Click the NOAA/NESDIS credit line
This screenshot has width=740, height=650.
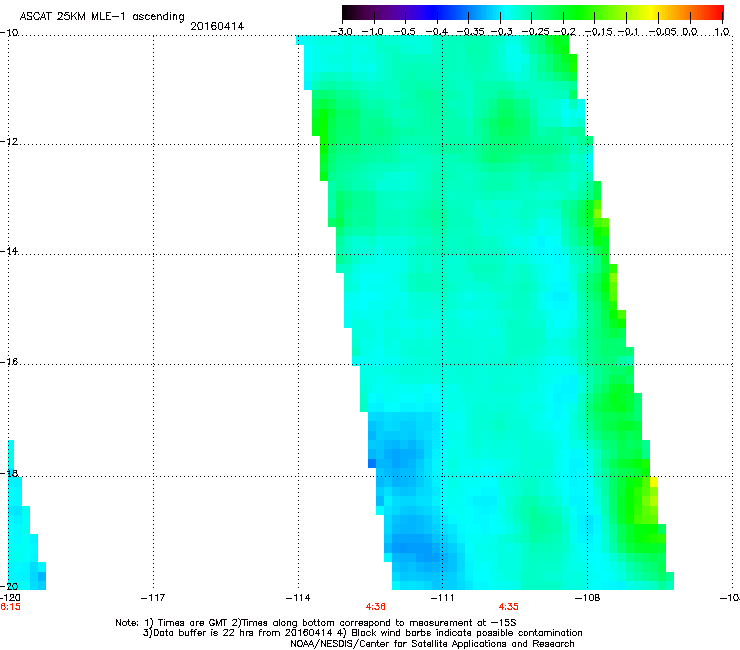tap(432, 644)
